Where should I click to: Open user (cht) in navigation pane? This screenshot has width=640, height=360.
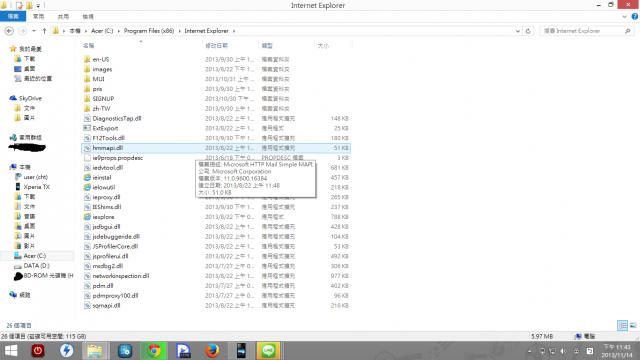(x=36, y=177)
